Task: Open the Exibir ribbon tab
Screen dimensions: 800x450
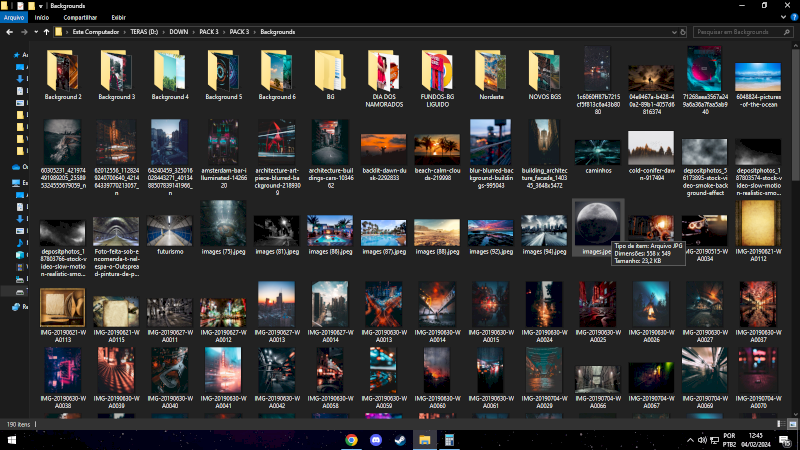Action: pos(119,17)
